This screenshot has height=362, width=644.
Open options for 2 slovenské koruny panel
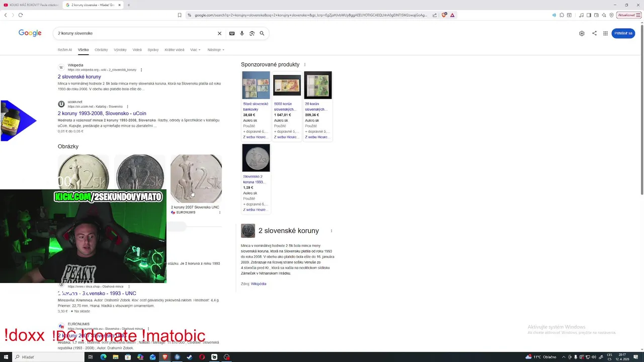(331, 231)
